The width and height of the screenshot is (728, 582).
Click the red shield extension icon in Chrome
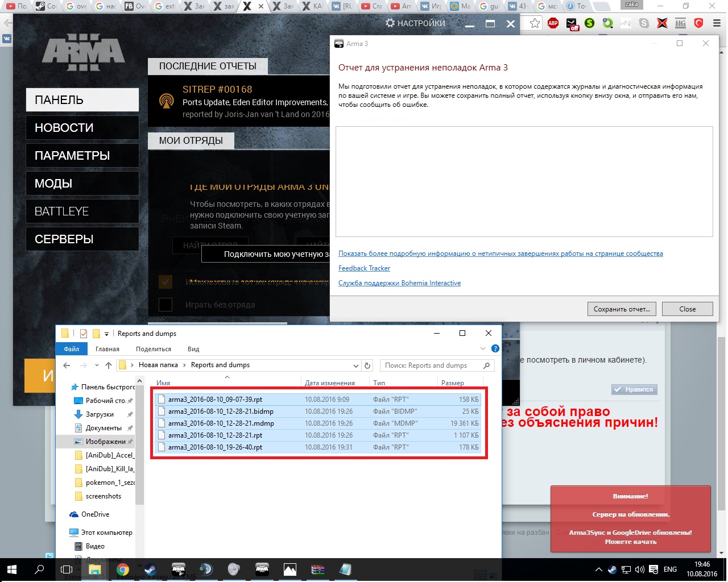(x=699, y=23)
